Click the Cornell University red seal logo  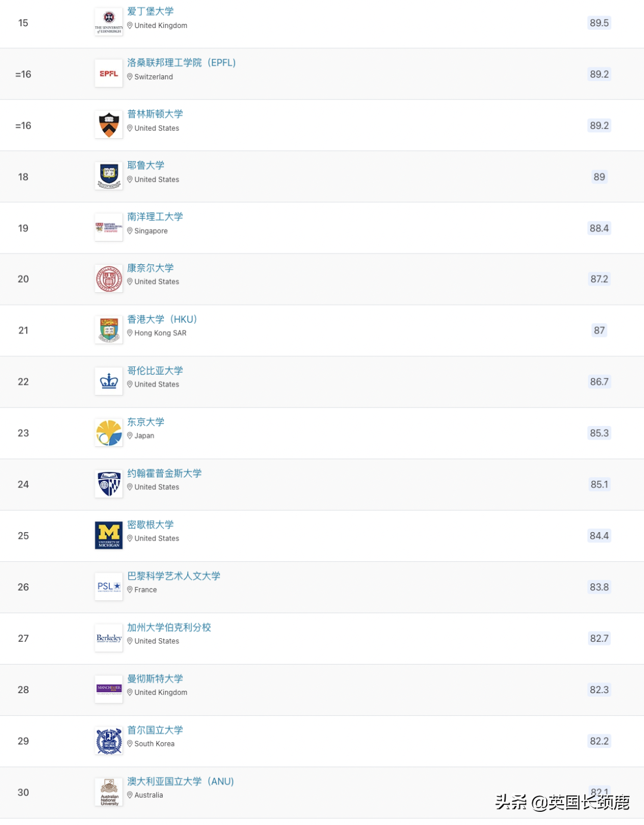pos(109,279)
